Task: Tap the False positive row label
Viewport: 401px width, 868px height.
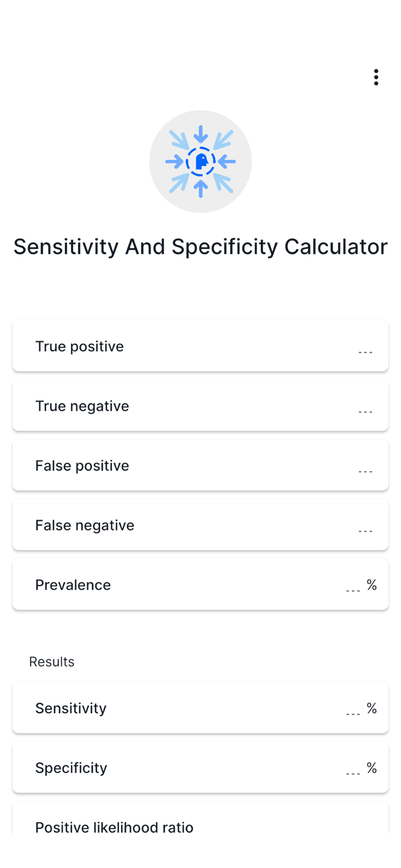Action: [82, 465]
